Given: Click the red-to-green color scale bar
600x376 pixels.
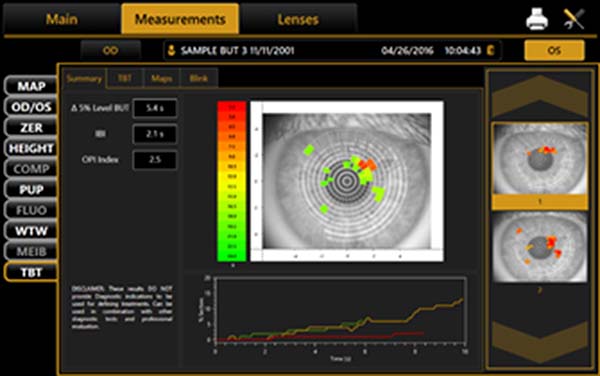Looking at the screenshot, I should pyautogui.click(x=232, y=181).
